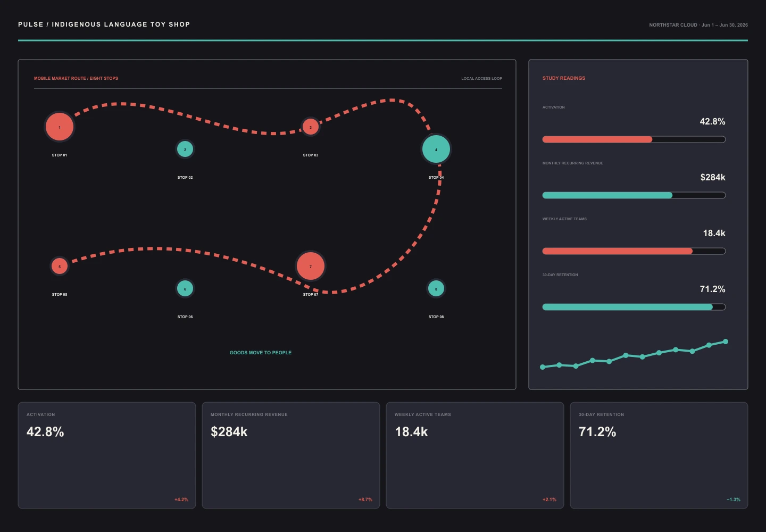
Task: Click the 18.4k value in Study Readings
Action: [x=714, y=233]
